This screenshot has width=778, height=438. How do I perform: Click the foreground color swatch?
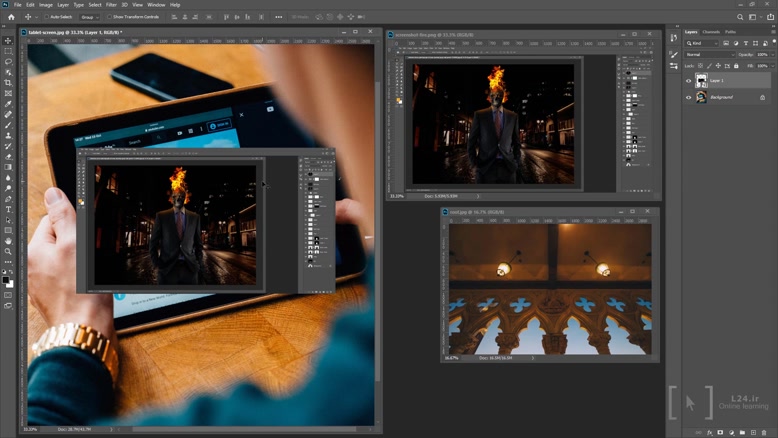(x=7, y=281)
